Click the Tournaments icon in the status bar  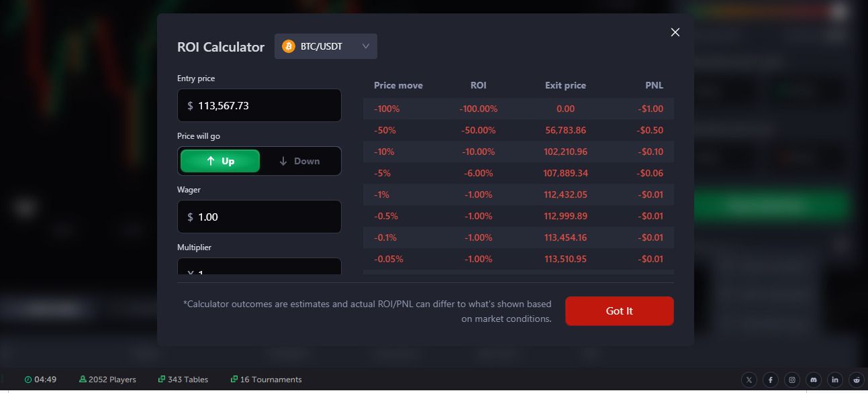(234, 379)
